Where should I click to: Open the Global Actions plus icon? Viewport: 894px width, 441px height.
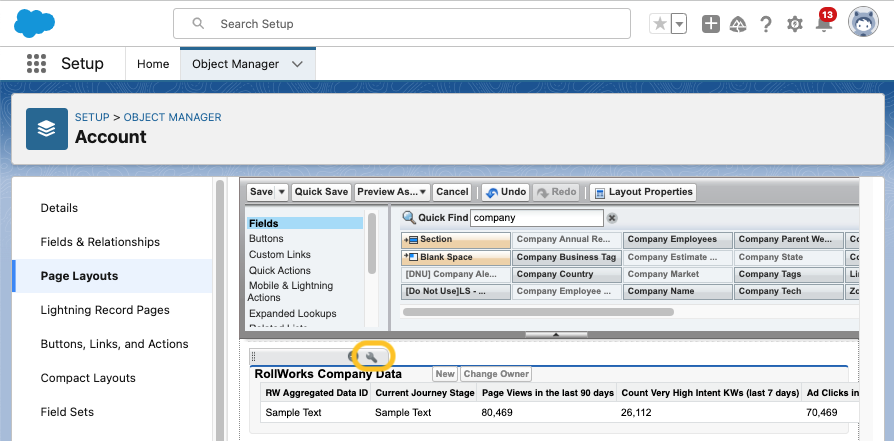point(711,24)
